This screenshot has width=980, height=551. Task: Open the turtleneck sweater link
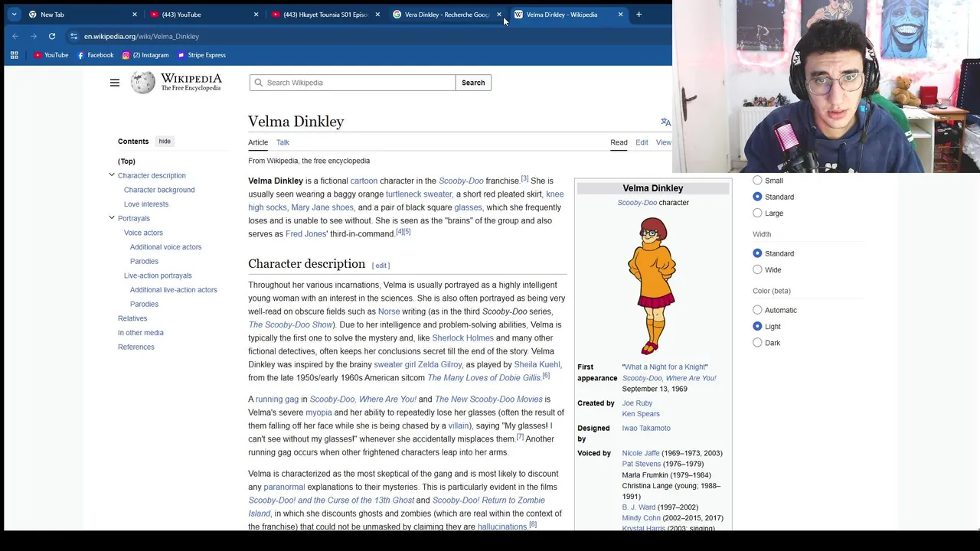click(x=419, y=194)
